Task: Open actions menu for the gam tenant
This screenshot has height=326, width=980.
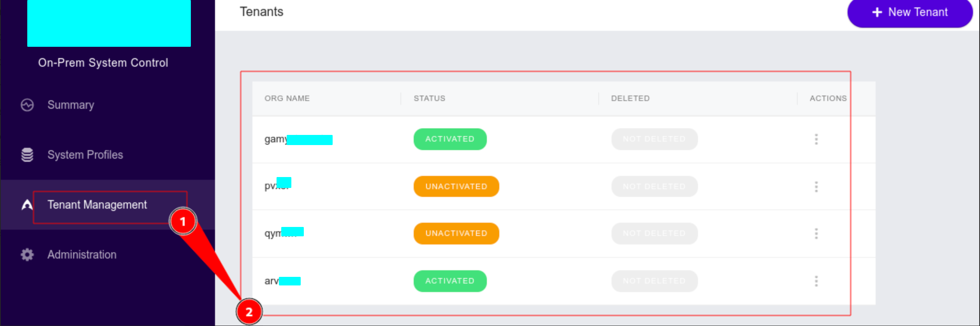Action: click(816, 139)
